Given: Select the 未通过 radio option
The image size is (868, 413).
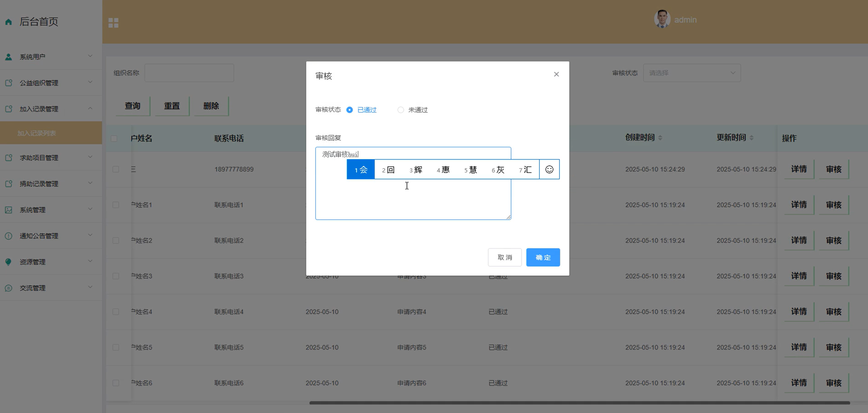Looking at the screenshot, I should tap(400, 110).
